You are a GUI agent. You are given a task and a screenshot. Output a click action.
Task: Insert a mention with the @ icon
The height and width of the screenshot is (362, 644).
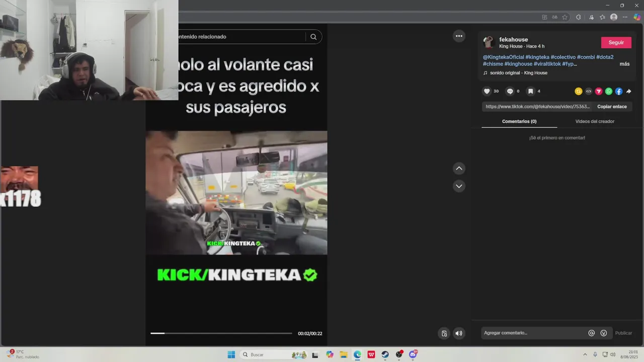click(592, 333)
